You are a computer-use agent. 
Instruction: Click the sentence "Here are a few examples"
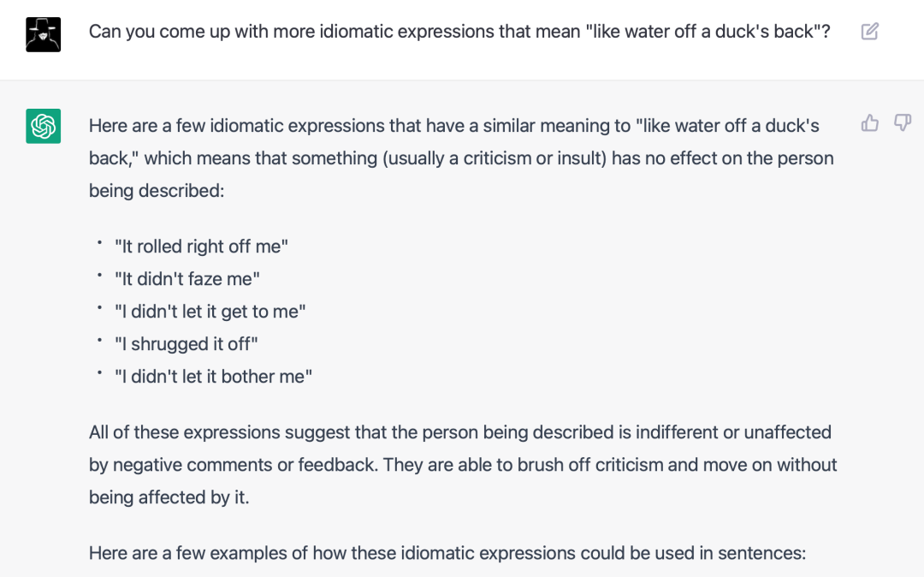coord(447,553)
